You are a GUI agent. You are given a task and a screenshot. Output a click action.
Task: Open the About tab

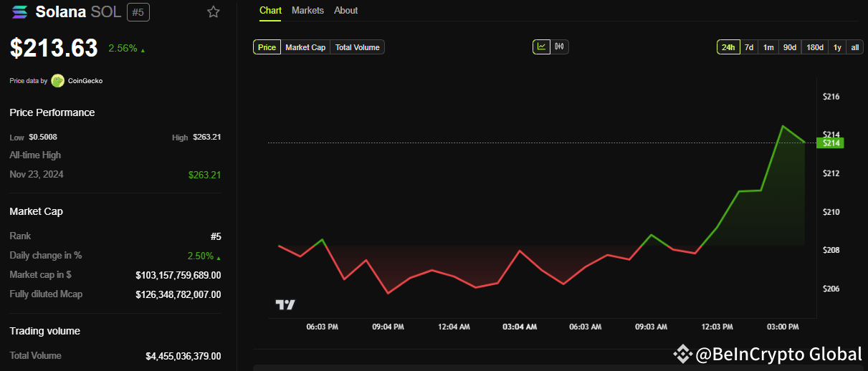click(346, 11)
